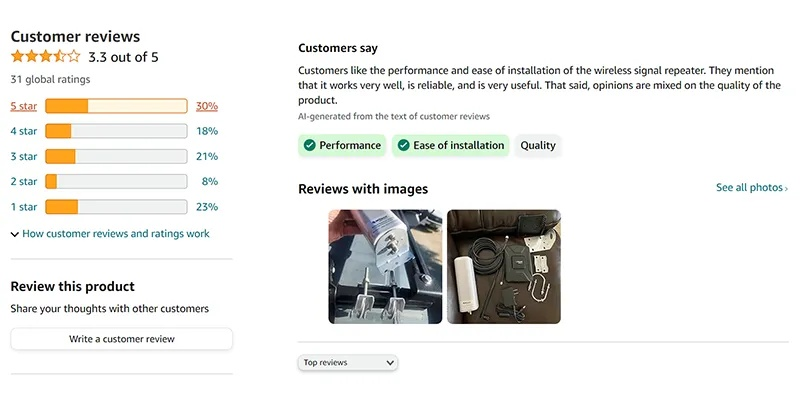This screenshot has height=400, width=800.
Task: Filter reviews by 4 star link
Action: pyautogui.click(x=24, y=131)
